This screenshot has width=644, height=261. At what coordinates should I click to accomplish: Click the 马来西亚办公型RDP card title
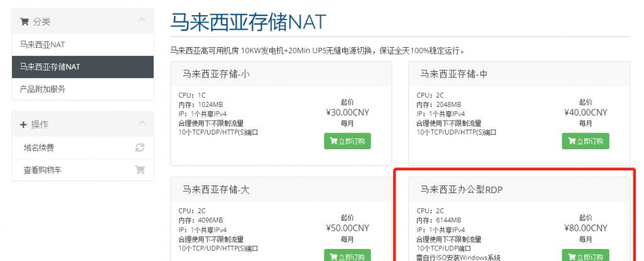(462, 189)
